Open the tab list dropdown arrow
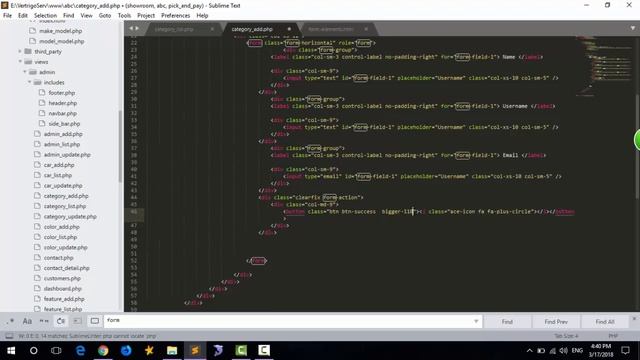 (x=633, y=28)
